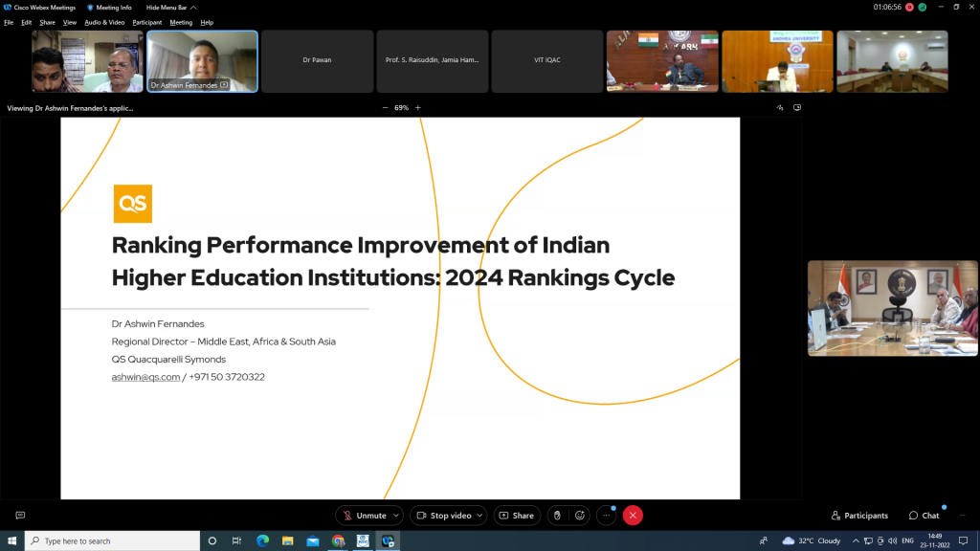This screenshot has height=551, width=980.
Task: Open the People icon in the system tray
Action: tap(764, 541)
